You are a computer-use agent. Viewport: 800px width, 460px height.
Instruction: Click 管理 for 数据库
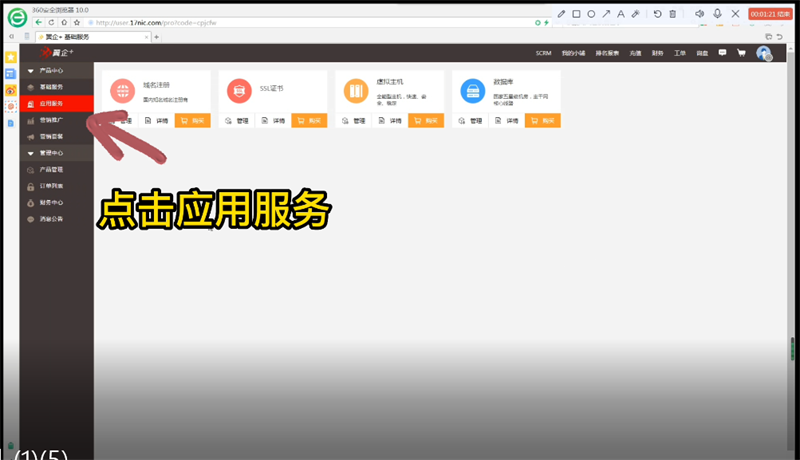(x=470, y=121)
